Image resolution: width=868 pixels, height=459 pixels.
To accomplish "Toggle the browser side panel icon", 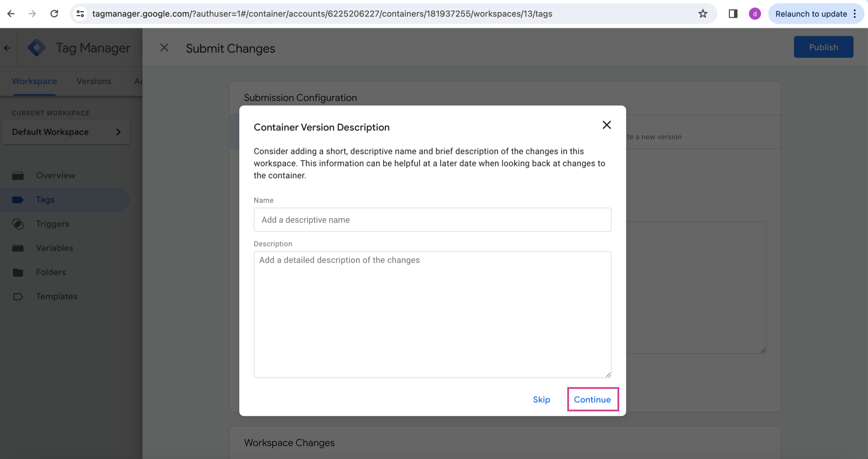I will 733,14.
